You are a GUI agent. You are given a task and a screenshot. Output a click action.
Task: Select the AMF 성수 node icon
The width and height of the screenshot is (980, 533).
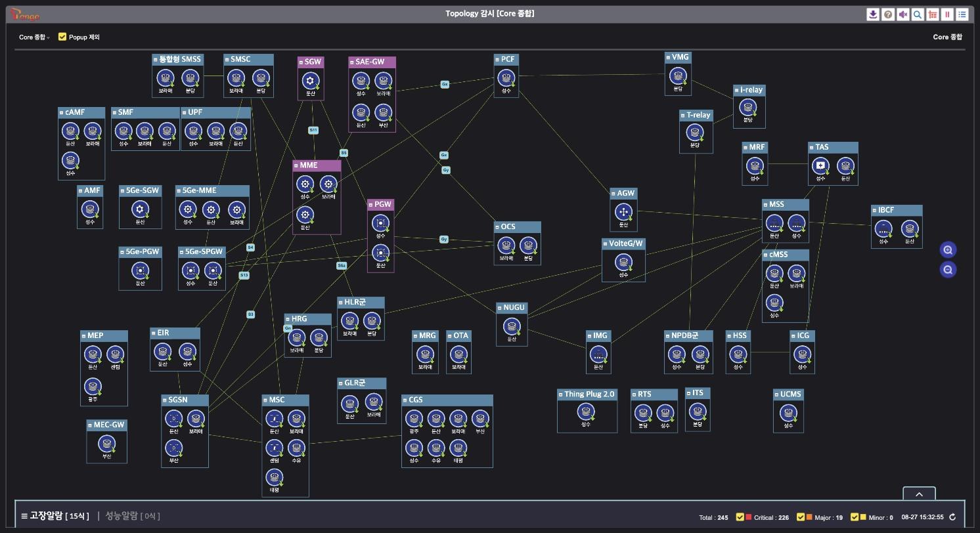pos(90,209)
